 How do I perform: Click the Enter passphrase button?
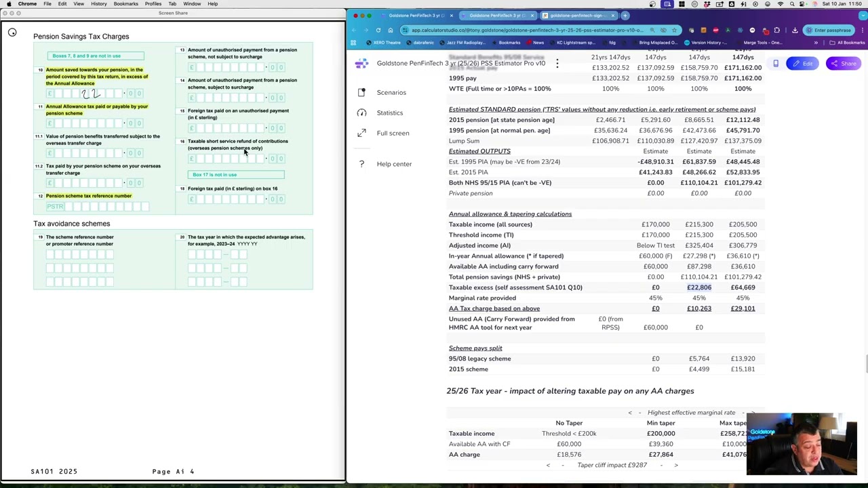(828, 30)
